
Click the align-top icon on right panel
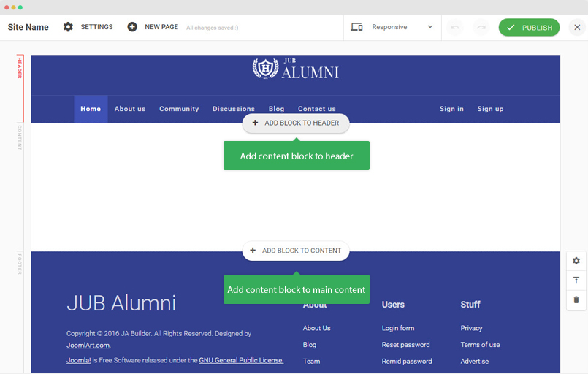[576, 280]
